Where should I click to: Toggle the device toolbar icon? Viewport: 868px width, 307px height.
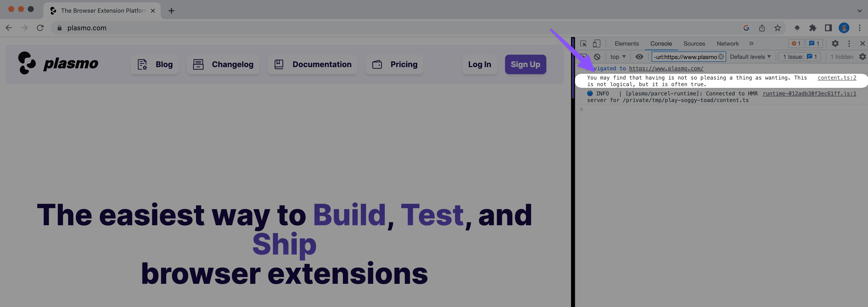click(596, 44)
